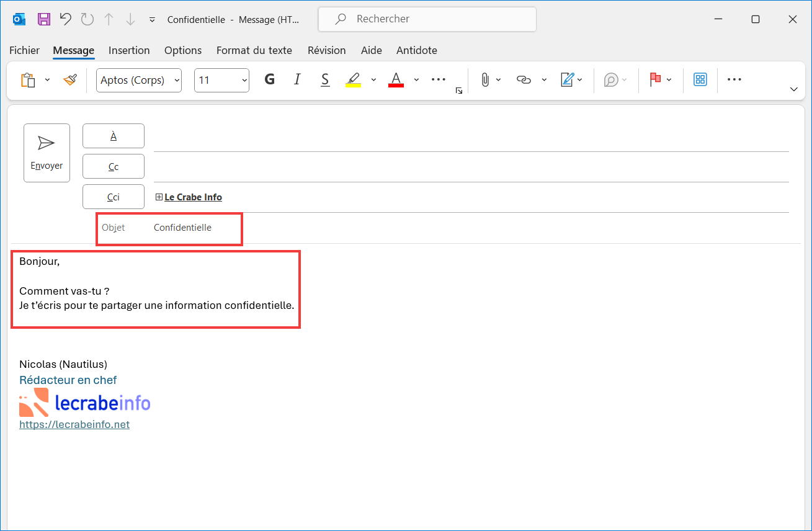
Task: Go to next item with down arrow
Action: pos(130,19)
